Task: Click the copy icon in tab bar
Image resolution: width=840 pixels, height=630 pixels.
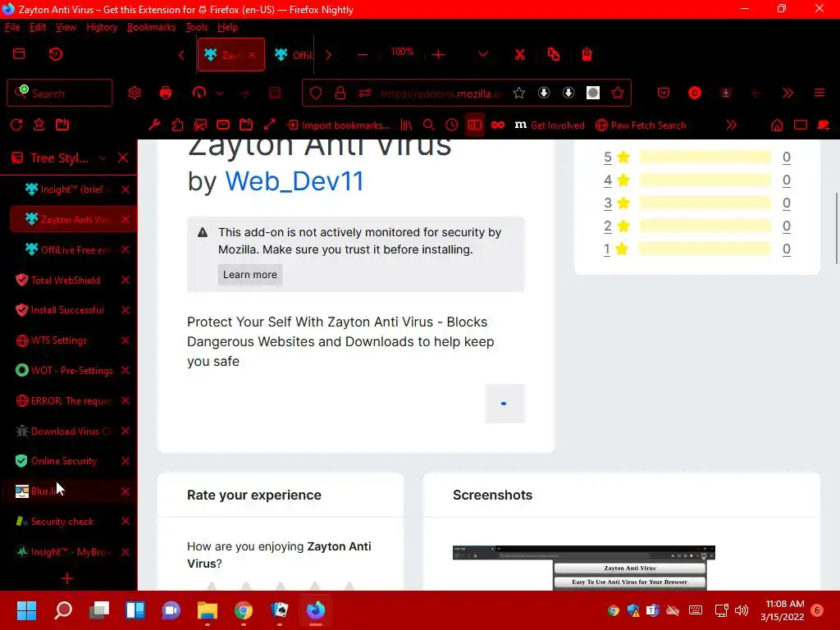Action: pyautogui.click(x=554, y=54)
